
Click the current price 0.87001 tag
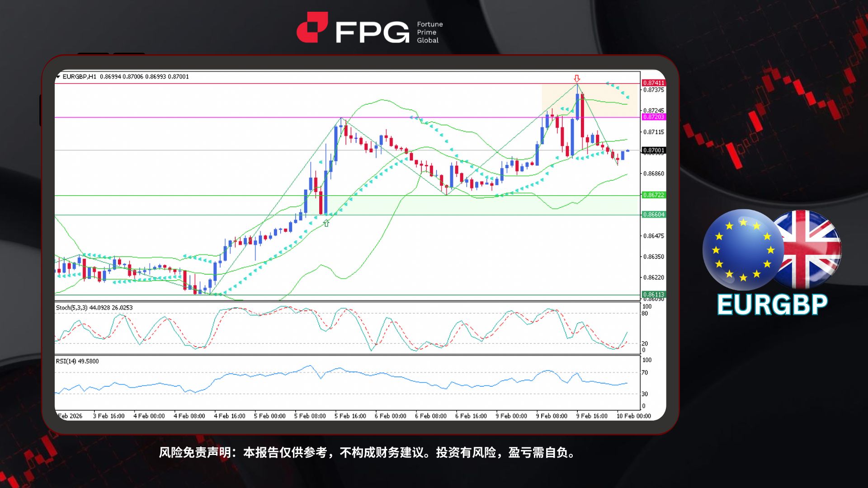point(654,150)
